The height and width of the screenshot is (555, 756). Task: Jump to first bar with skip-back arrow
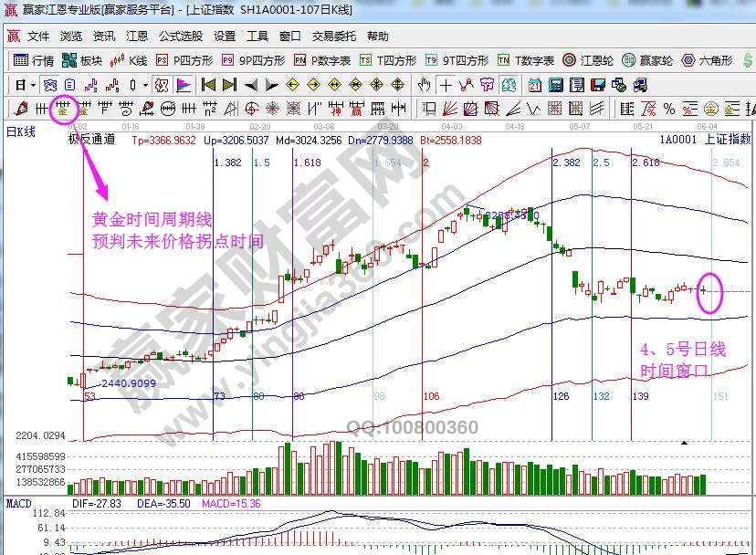tap(208, 85)
